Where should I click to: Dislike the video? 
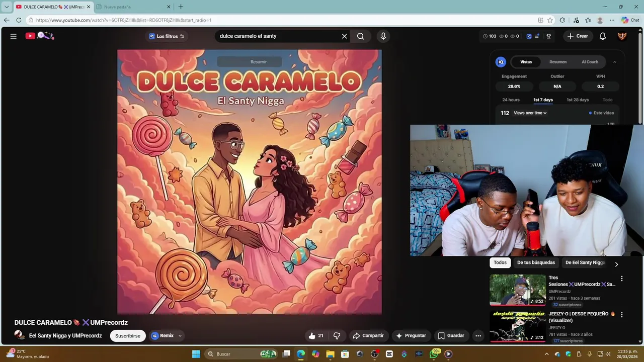[337, 336]
